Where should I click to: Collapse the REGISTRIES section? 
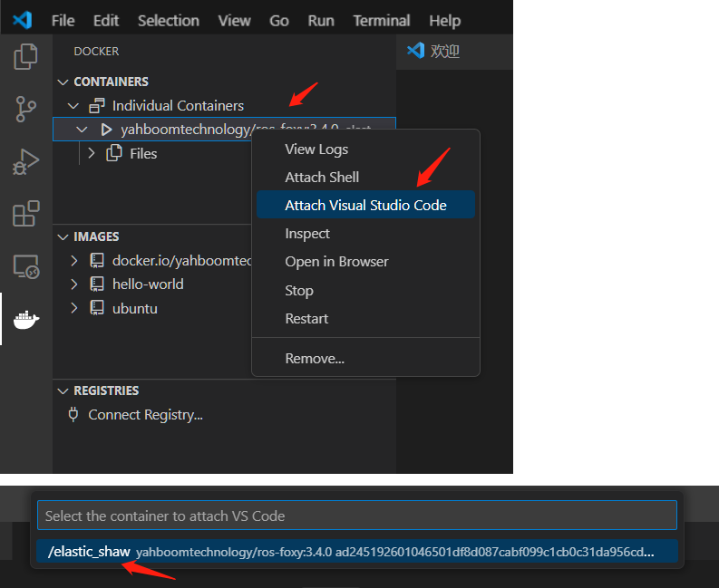click(63, 390)
